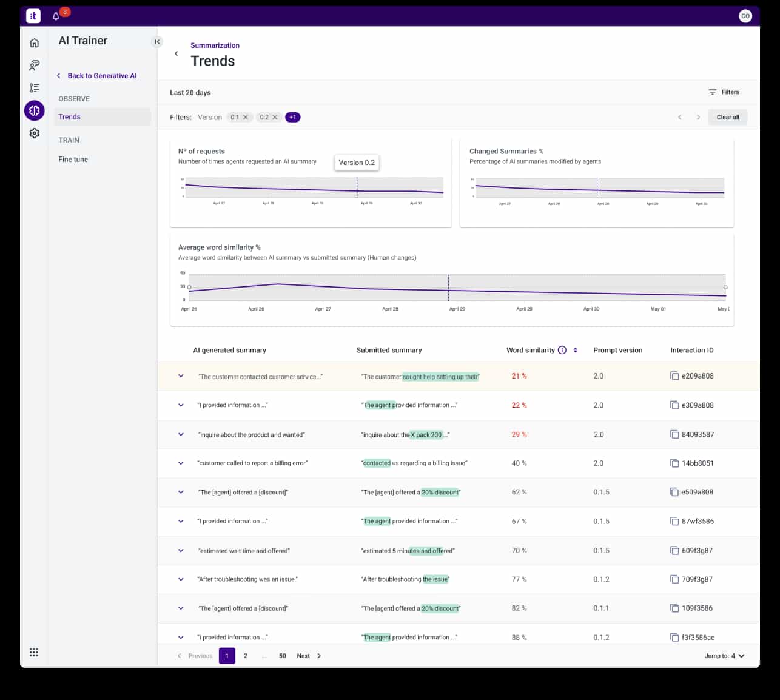Screen dimensions: 780x700
Task: Open the notification bell showing 8 alerts
Action: (56, 15)
